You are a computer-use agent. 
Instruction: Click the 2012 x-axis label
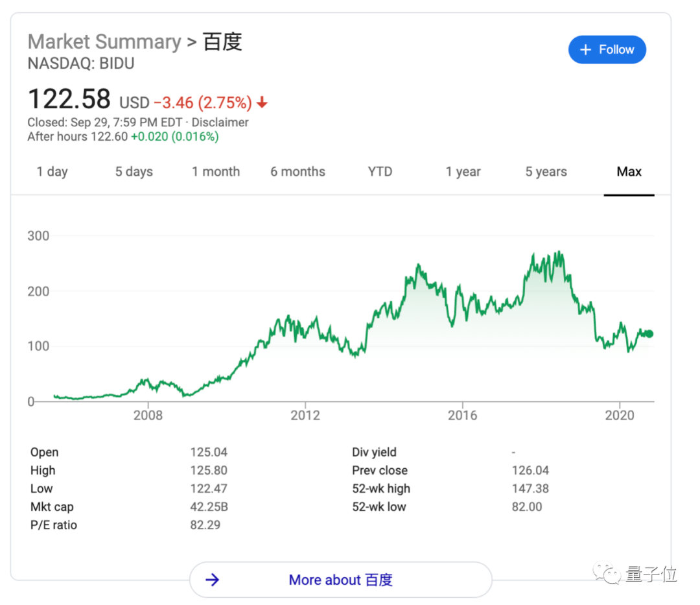point(305,415)
